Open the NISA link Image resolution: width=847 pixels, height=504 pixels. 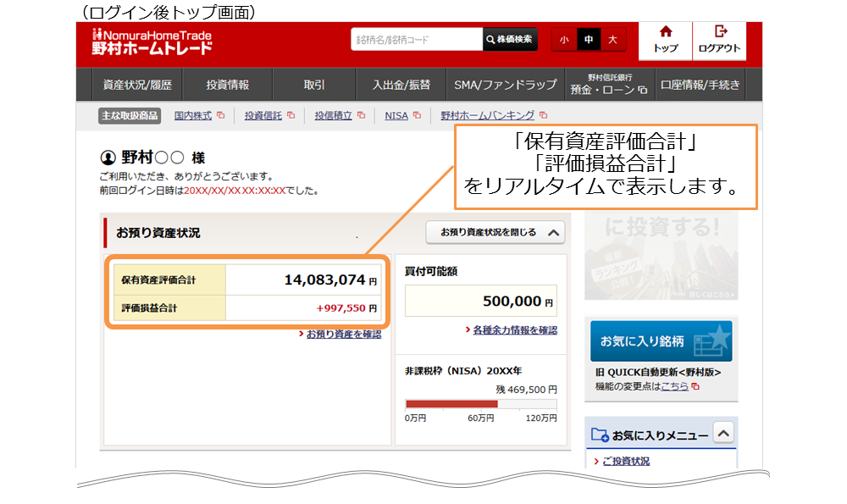pyautogui.click(x=396, y=115)
